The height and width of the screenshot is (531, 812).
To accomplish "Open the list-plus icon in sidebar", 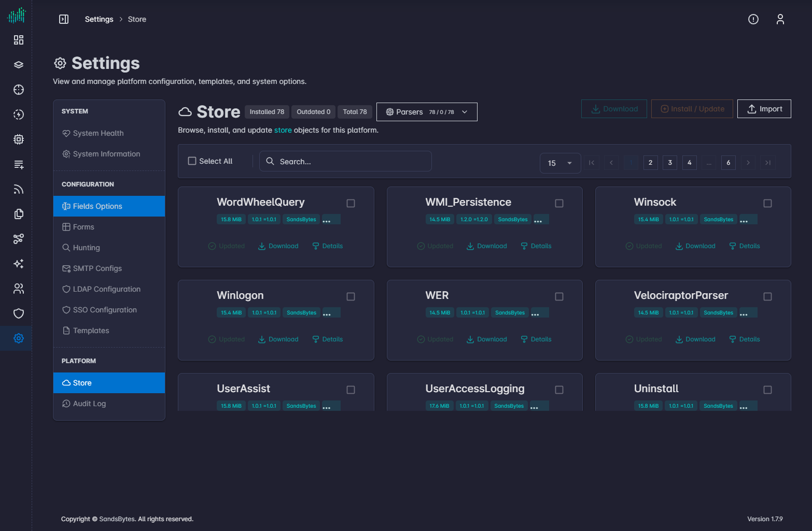I will point(19,164).
